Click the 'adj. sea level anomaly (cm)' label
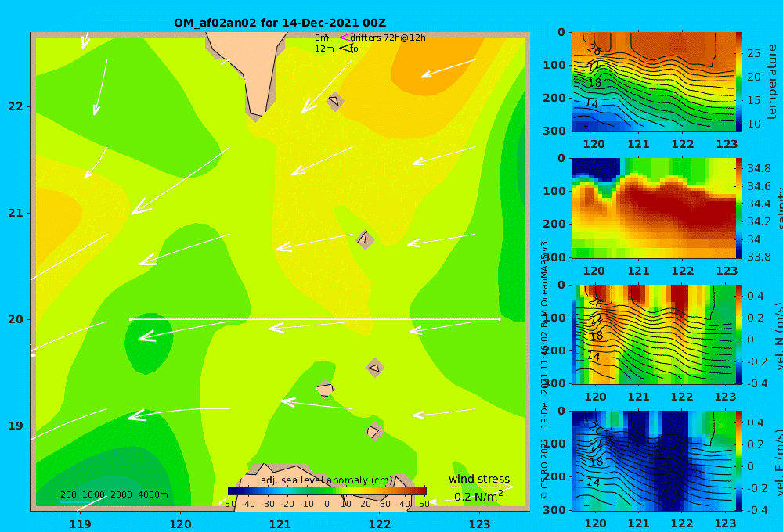Screen dimensions: 783x532 tap(327, 480)
